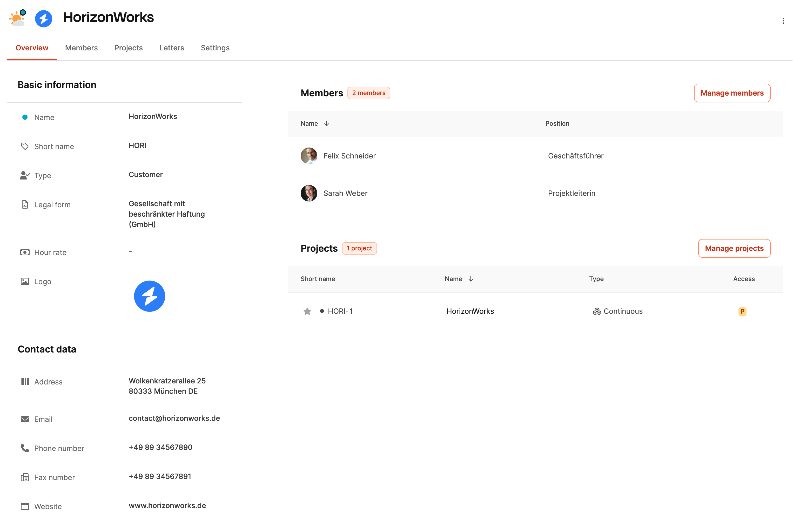
Task: Click the yellow P access badge
Action: (x=742, y=311)
